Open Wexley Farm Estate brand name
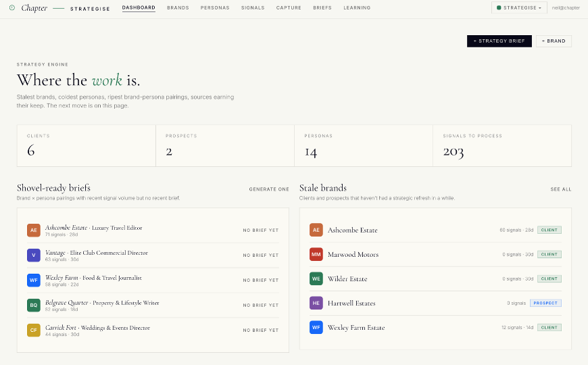Screen dimensions: 588x365 pos(356,328)
